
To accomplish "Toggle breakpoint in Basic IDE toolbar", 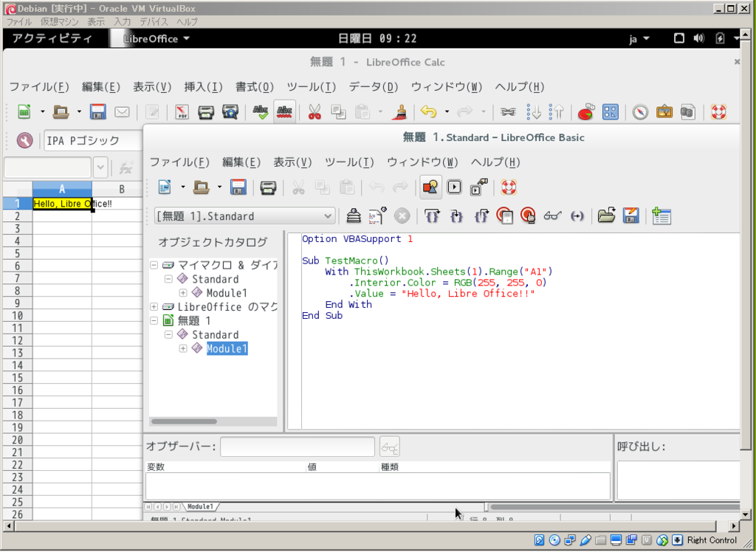I will click(x=504, y=216).
